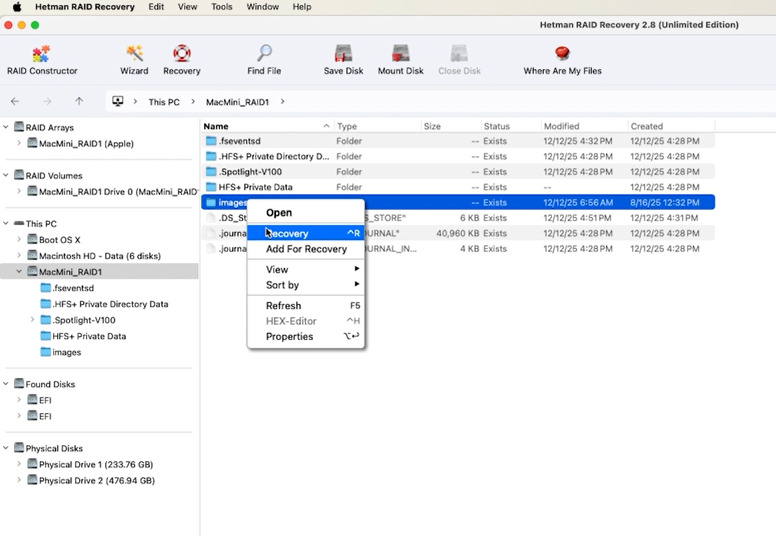This screenshot has height=536, width=776.
Task: Select .HFS+ Private Directory Data in tree
Action: tap(104, 304)
